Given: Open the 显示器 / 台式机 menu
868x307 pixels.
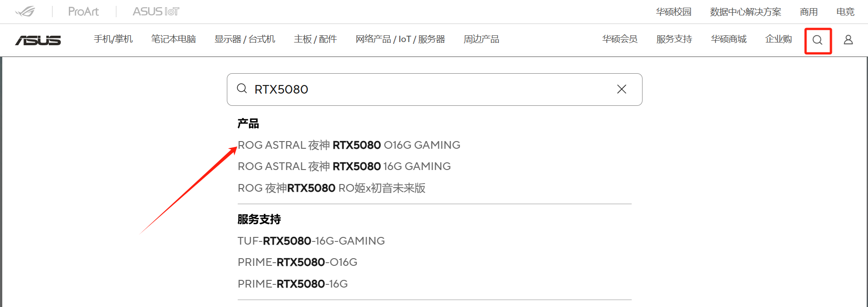Looking at the screenshot, I should (x=245, y=39).
